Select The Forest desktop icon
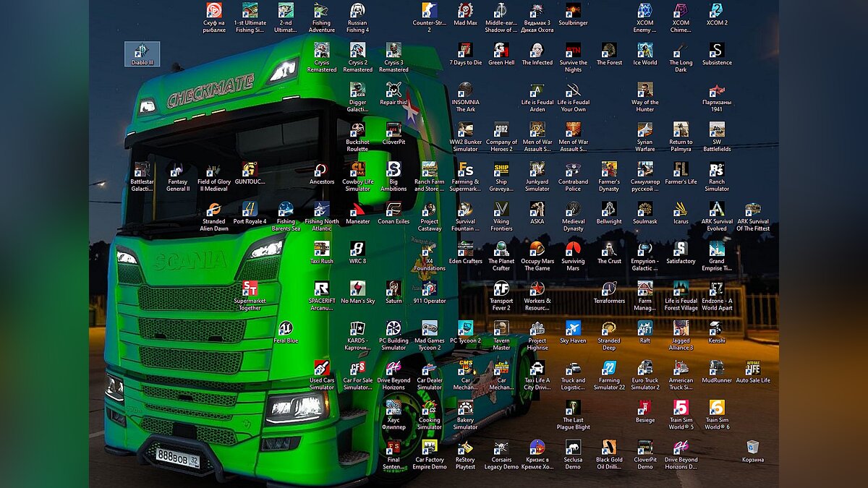The width and height of the screenshot is (868, 488). tap(609, 54)
